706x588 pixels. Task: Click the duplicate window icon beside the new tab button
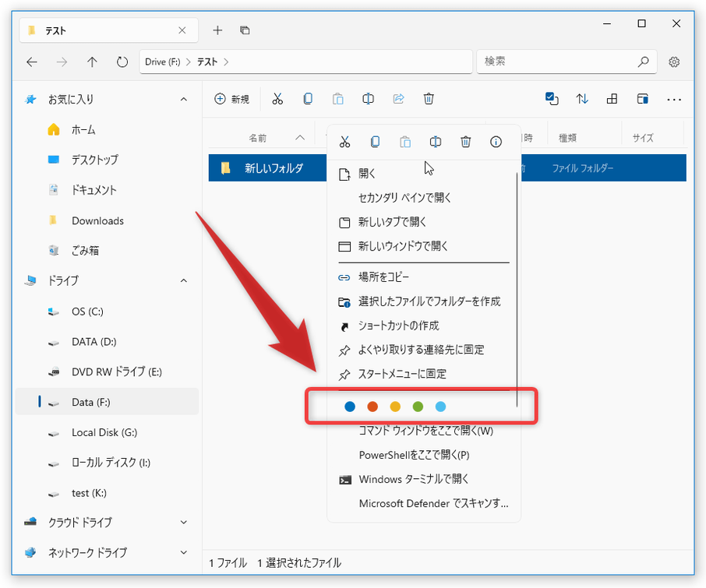[245, 30]
